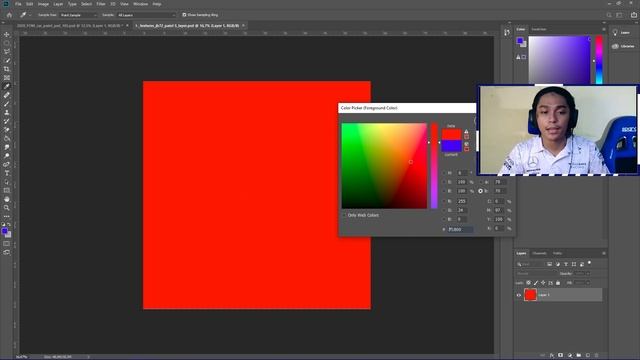Click the delete layer trash icon

(x=596, y=356)
